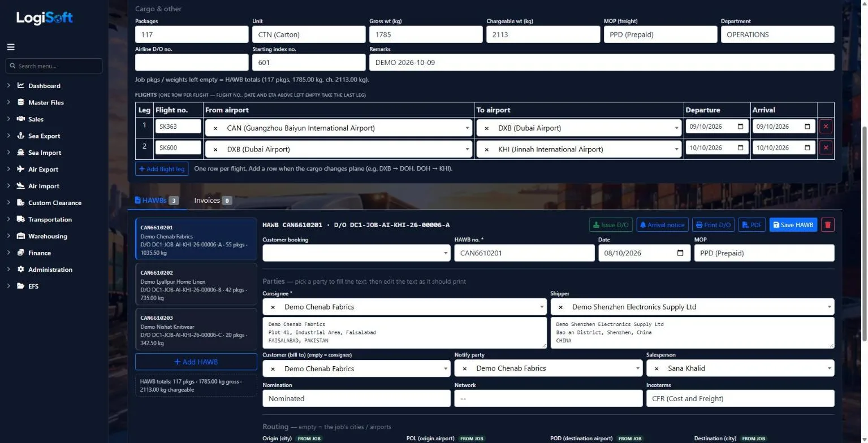Screen dimensions: 868x443
Task: Delete the HAWB with red trash button
Action: point(828,225)
